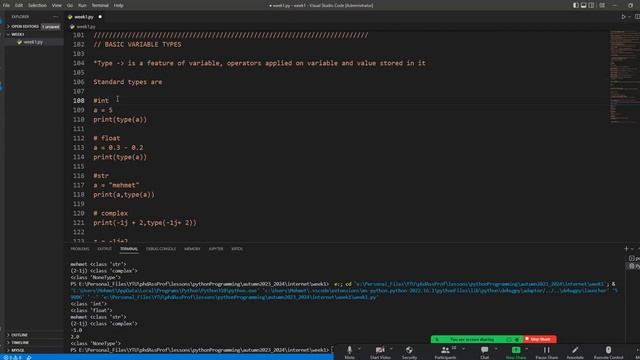Click errors and warnings status bar indicator
640x360 pixels.
[12, 357]
